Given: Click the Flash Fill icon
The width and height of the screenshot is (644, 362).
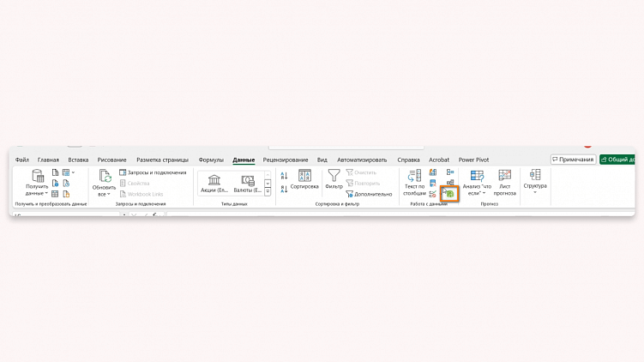Looking at the screenshot, I should pyautogui.click(x=433, y=172).
